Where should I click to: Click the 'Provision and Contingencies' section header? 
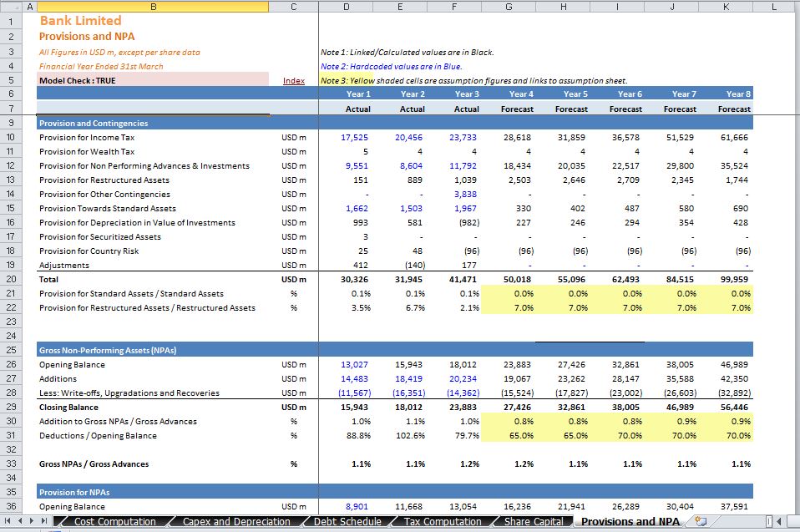(x=94, y=123)
